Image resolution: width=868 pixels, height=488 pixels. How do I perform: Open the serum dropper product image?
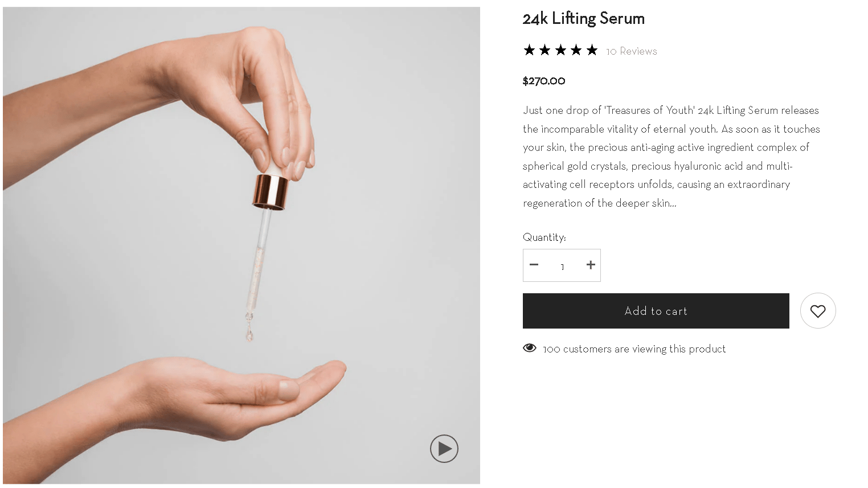tap(241, 245)
